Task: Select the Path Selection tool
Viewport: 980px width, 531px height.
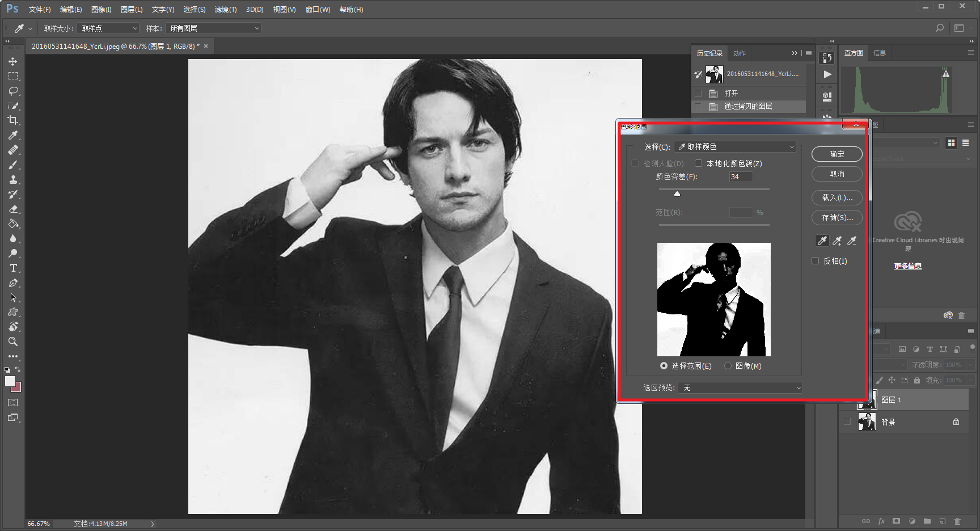Action: (x=12, y=297)
